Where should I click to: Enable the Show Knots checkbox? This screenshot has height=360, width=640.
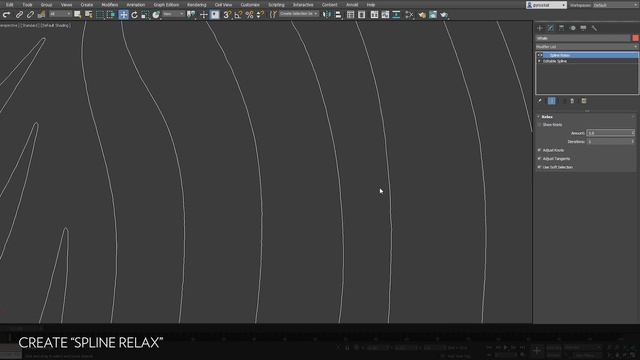[x=539, y=124]
